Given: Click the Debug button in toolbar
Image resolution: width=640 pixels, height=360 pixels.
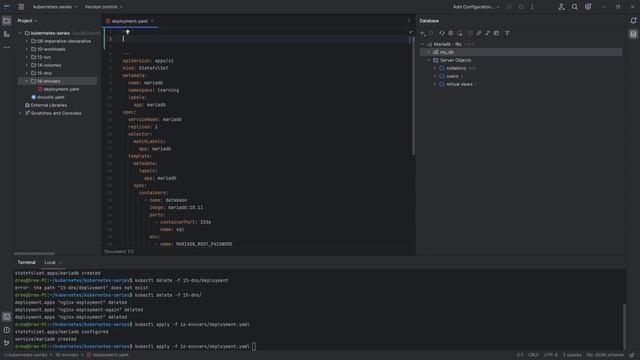Looking at the screenshot, I should pyautogui.click(x=521, y=7).
